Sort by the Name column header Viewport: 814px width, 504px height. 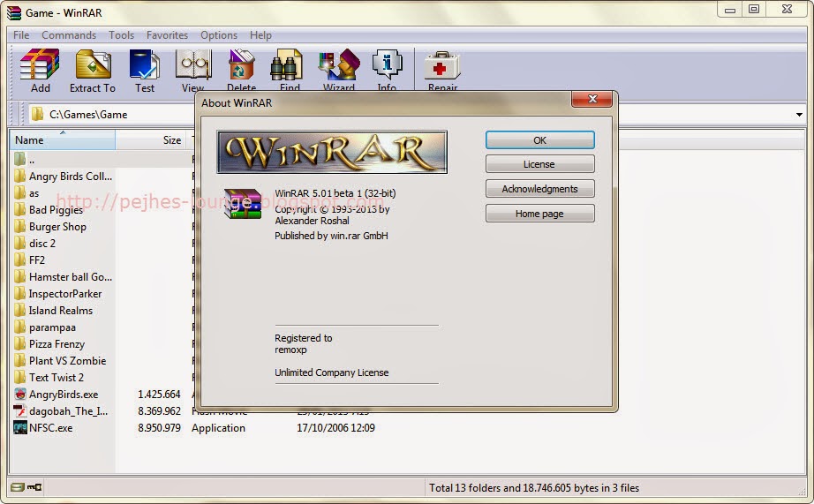coord(63,140)
